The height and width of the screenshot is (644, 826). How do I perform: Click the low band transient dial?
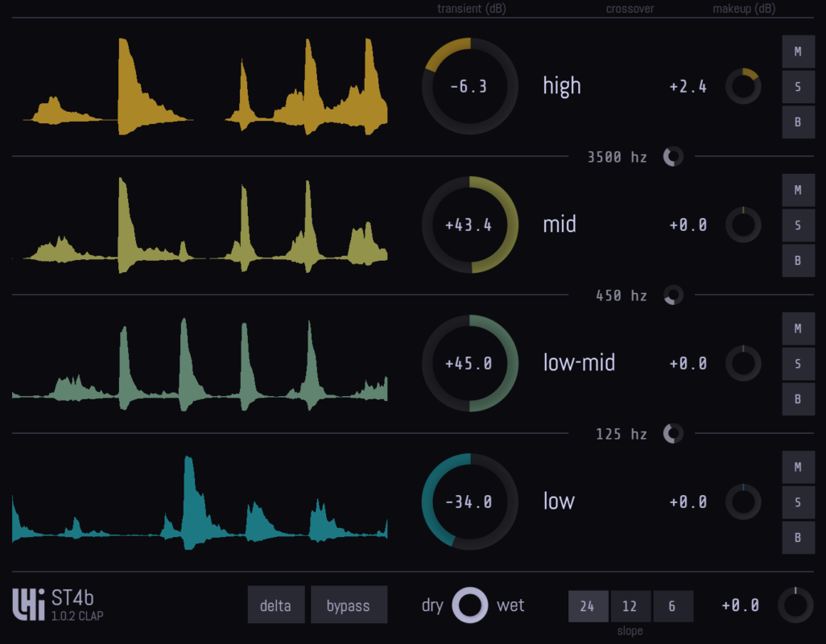[x=469, y=502]
